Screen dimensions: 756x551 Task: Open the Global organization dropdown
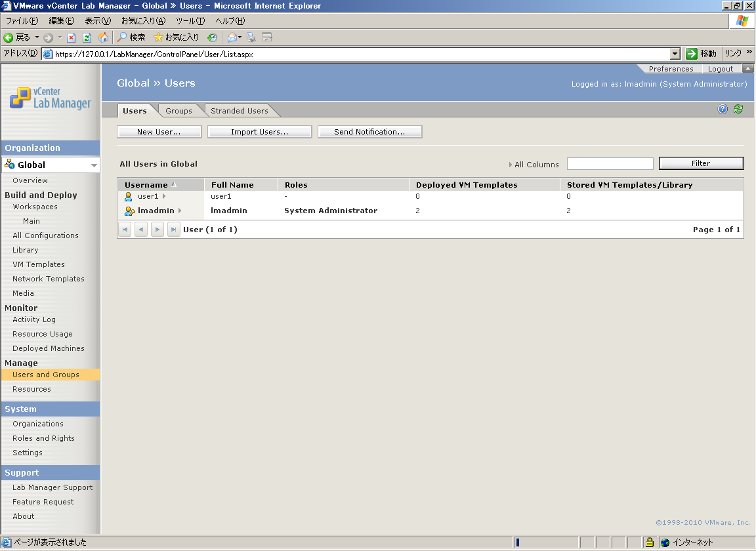pos(94,165)
